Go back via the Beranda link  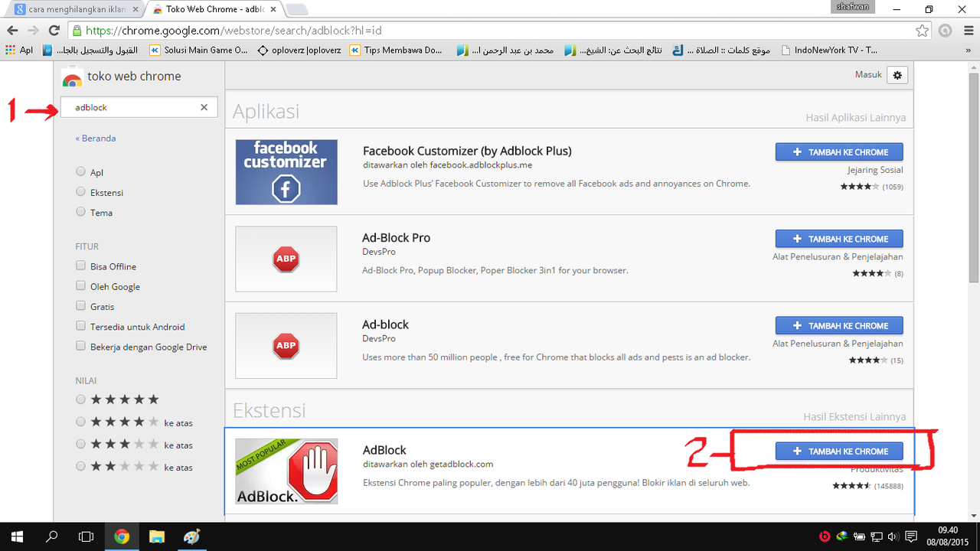(x=96, y=139)
